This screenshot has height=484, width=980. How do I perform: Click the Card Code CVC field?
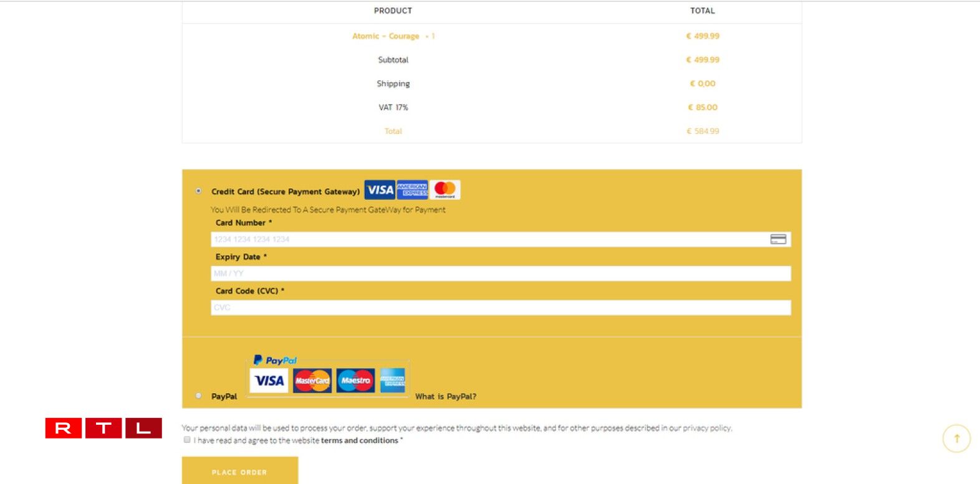[x=501, y=308]
